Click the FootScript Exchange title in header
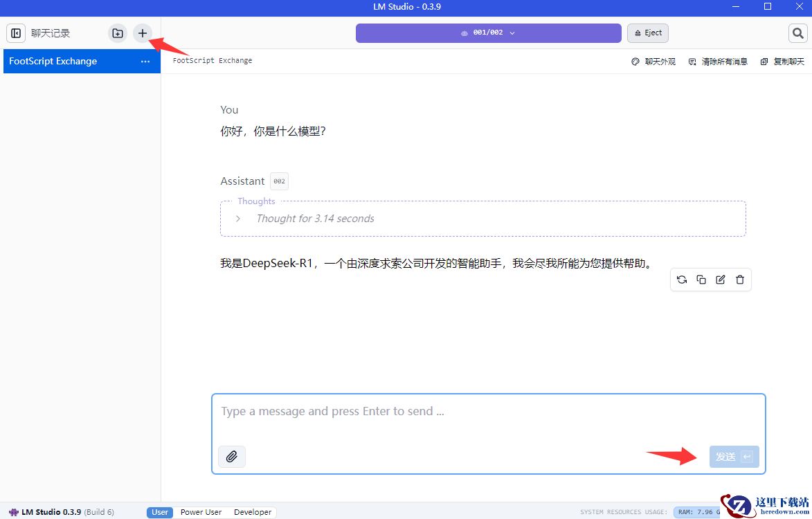Image resolution: width=812 pixels, height=519 pixels. (213, 60)
